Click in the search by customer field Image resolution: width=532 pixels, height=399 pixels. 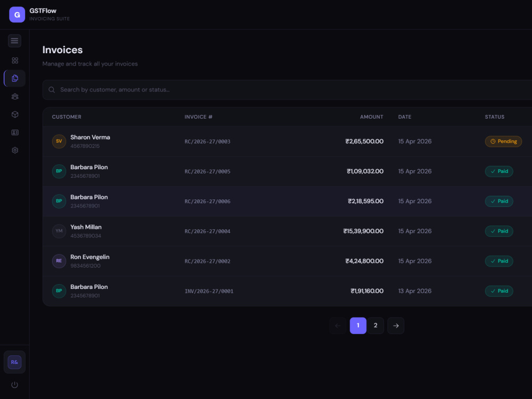(287, 90)
